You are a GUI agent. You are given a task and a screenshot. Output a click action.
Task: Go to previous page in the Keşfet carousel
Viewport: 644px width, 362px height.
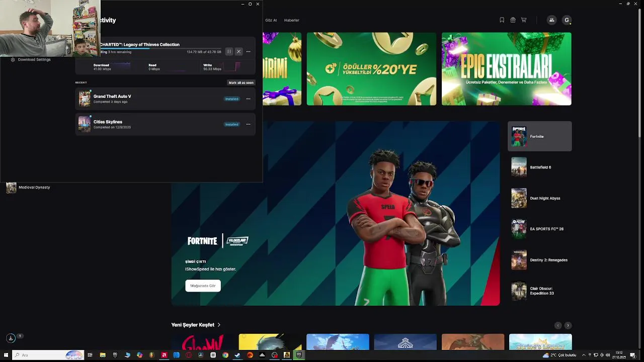pyautogui.click(x=557, y=325)
